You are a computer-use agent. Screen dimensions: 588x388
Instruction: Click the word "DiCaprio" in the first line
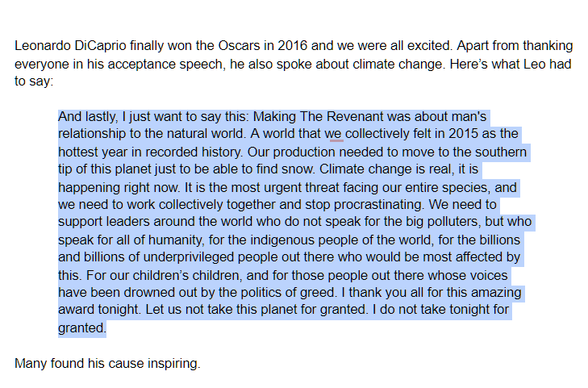[100, 46]
